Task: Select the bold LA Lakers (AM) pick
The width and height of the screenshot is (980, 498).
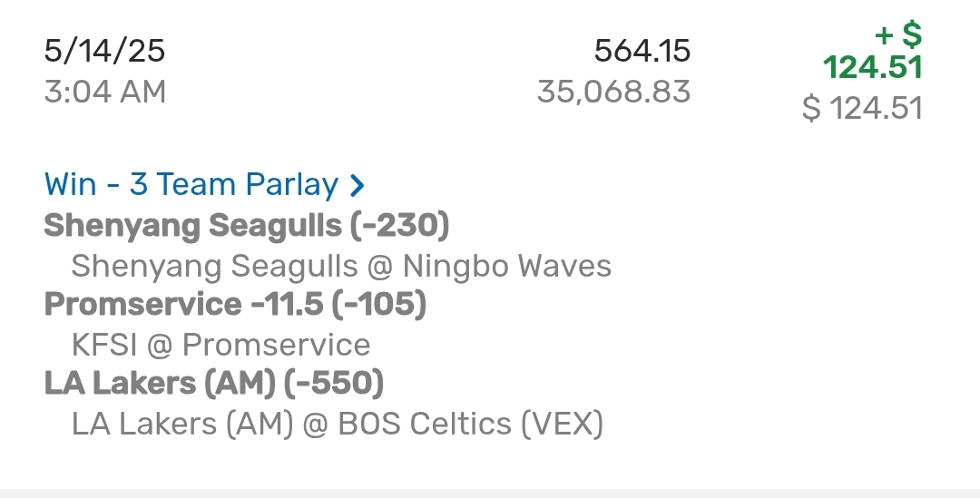Action: point(159,384)
